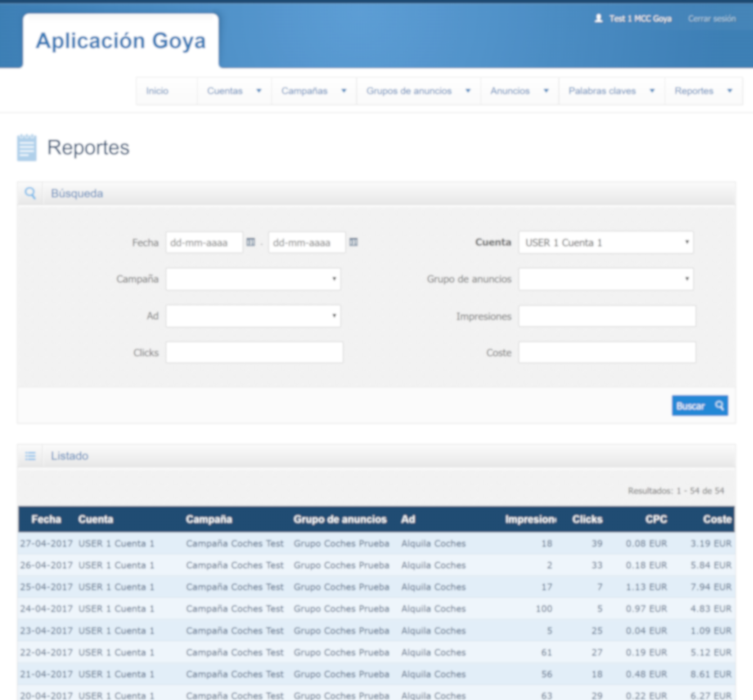
Task: Select the 26-04-2017 date cell
Action: pos(46,565)
